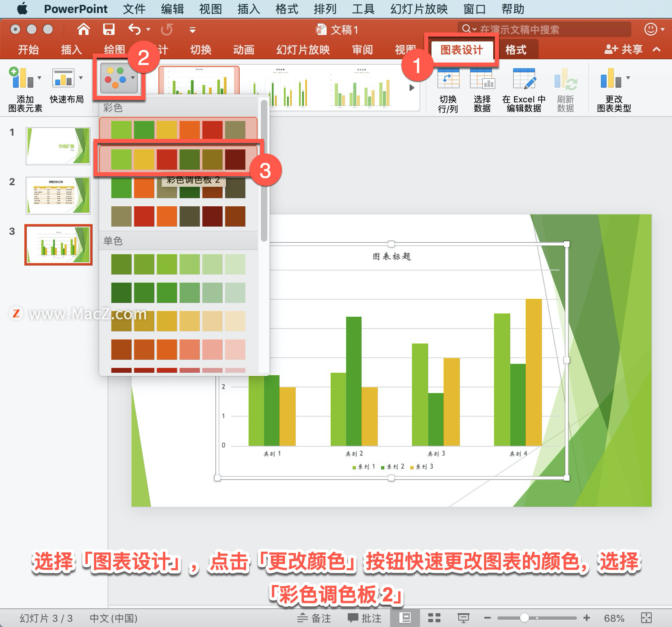Viewport: 672px width, 627px height.
Task: Select the third colorful palette row
Action: point(178,188)
